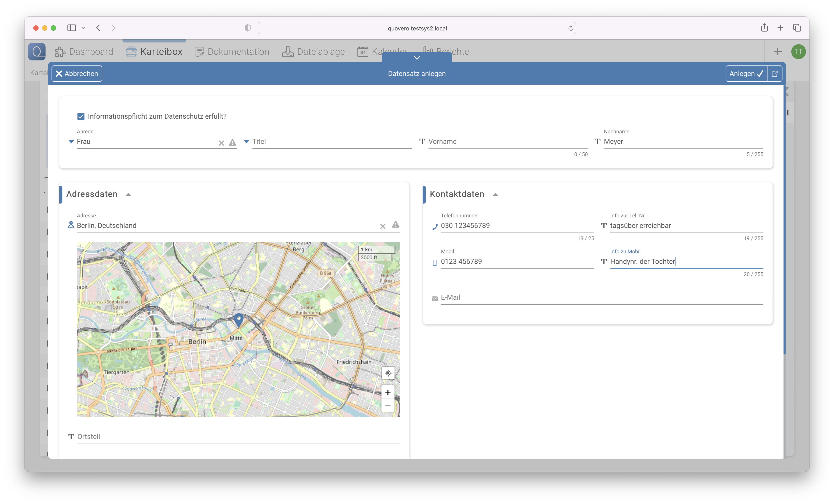Click the Safari page reload icon
834x504 pixels.
pyautogui.click(x=570, y=28)
